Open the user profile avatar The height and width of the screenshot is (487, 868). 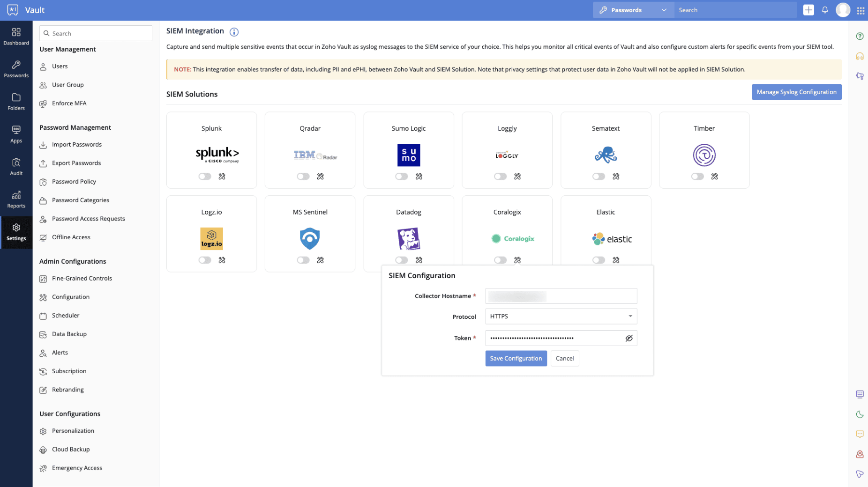pos(843,10)
